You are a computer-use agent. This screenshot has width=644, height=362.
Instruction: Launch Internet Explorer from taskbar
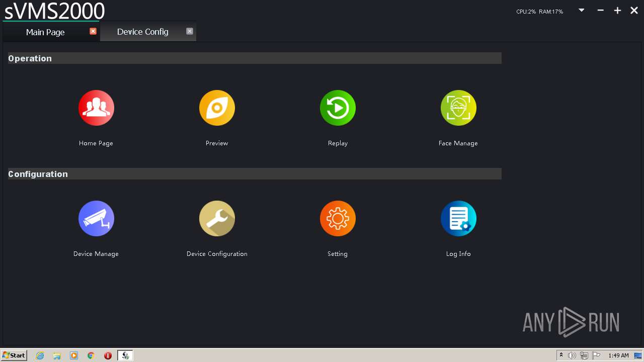[x=40, y=355]
